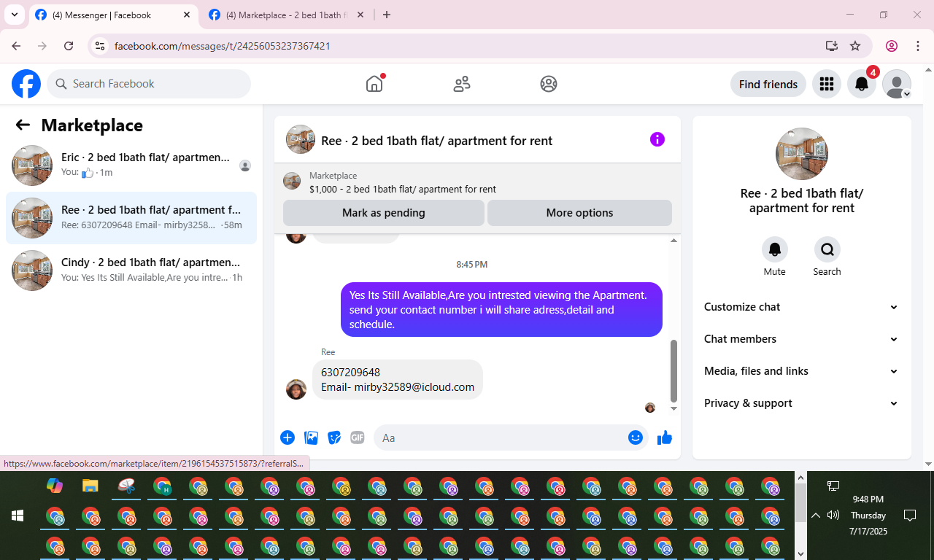Close the Messenger | Facebook tab
934x560 pixels.
[x=187, y=15]
